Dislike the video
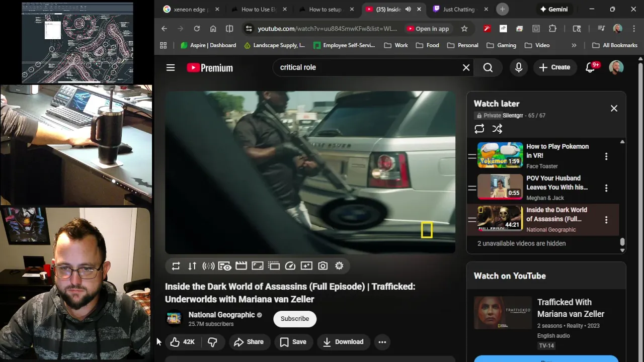The width and height of the screenshot is (644, 362). [213, 342]
